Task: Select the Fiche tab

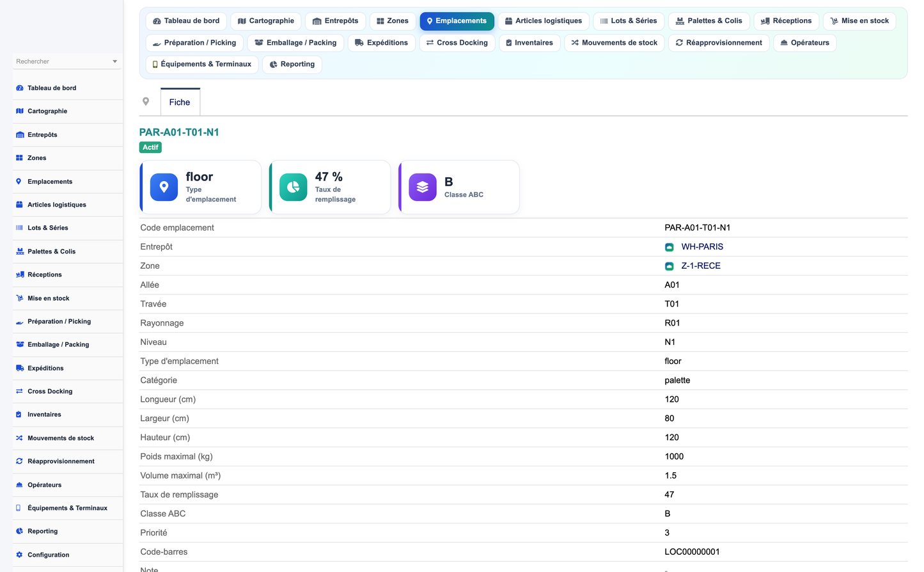Action: [x=180, y=102]
